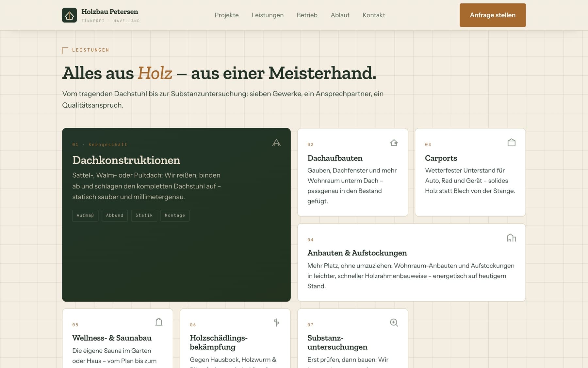This screenshot has height=368, width=588.
Task: Open the Carports card heading
Action: (441, 158)
